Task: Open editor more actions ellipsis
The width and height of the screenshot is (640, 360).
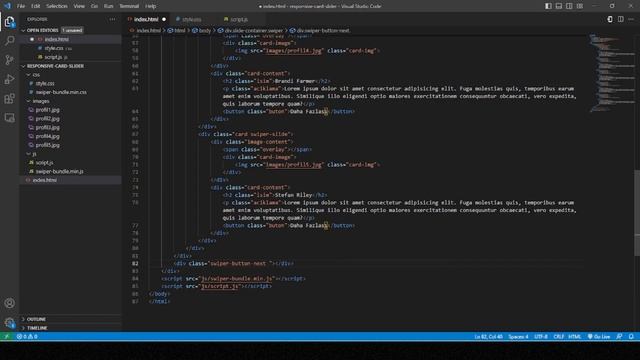Action: click(631, 19)
